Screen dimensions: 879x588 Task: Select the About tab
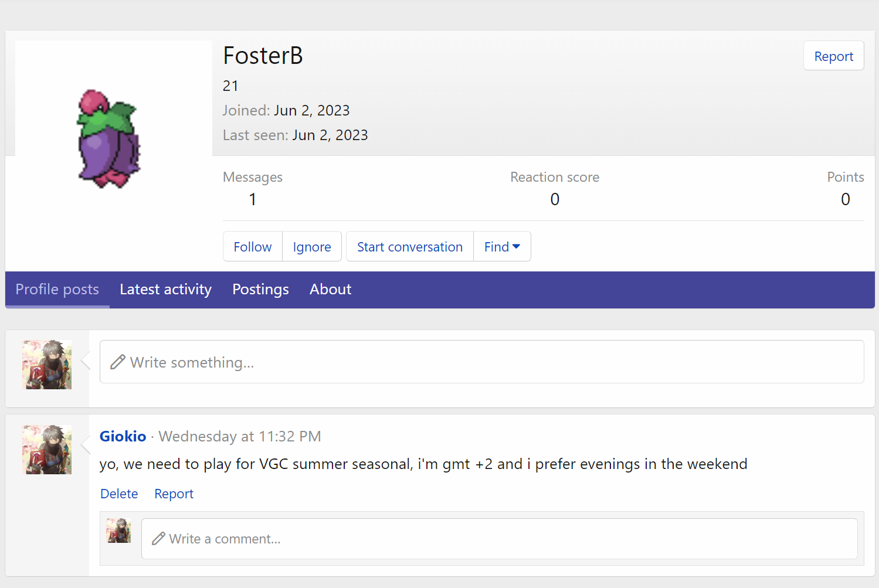(330, 290)
